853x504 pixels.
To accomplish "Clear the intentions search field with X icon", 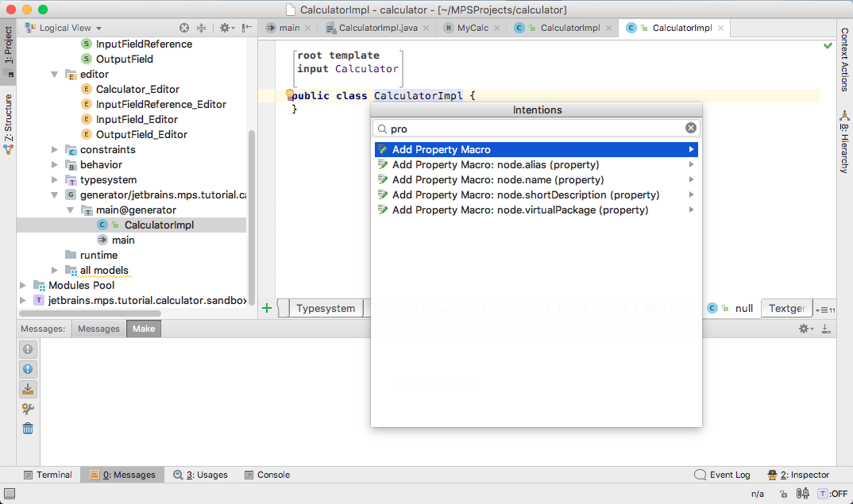I will click(x=691, y=128).
